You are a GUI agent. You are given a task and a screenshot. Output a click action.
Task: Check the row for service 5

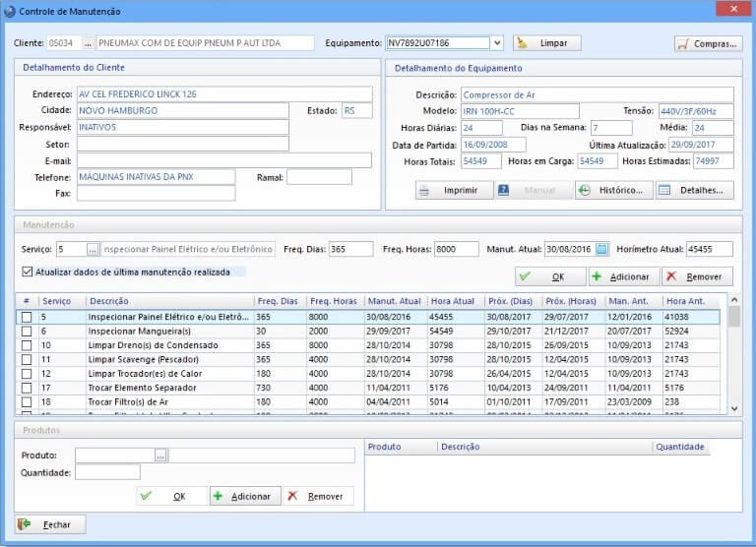point(27,318)
